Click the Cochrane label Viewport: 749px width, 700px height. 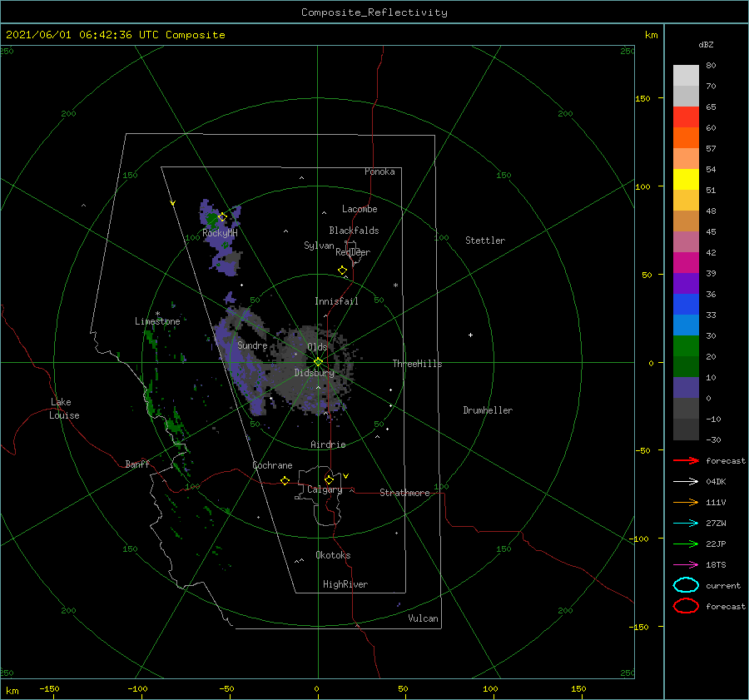click(x=272, y=465)
